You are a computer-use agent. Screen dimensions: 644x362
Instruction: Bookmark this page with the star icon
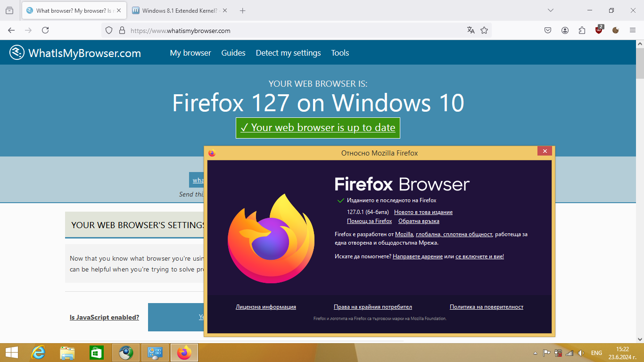coord(484,30)
